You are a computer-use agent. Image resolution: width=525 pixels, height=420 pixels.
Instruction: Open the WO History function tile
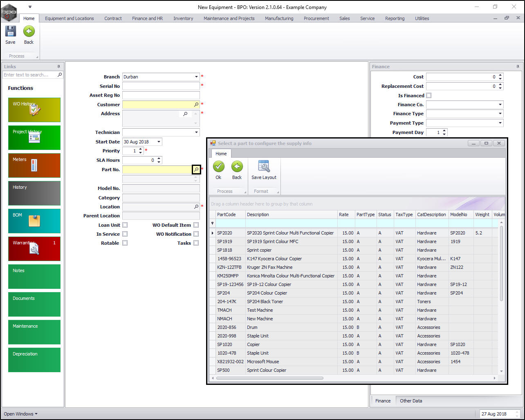click(x=34, y=109)
